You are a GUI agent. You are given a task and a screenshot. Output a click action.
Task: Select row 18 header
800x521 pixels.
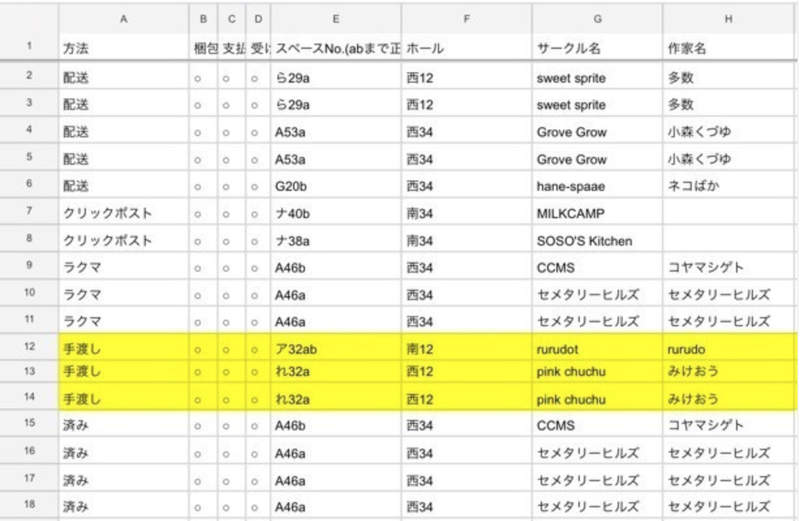click(29, 506)
